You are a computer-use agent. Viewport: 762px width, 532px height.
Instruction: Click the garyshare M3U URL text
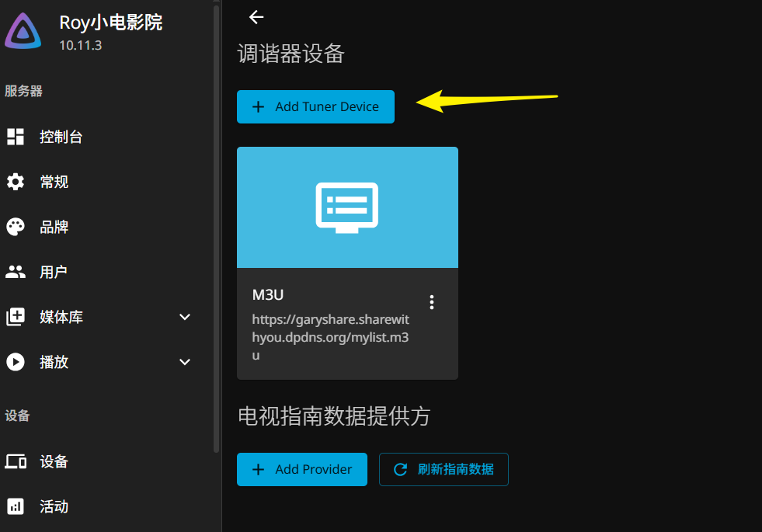pyautogui.click(x=330, y=337)
